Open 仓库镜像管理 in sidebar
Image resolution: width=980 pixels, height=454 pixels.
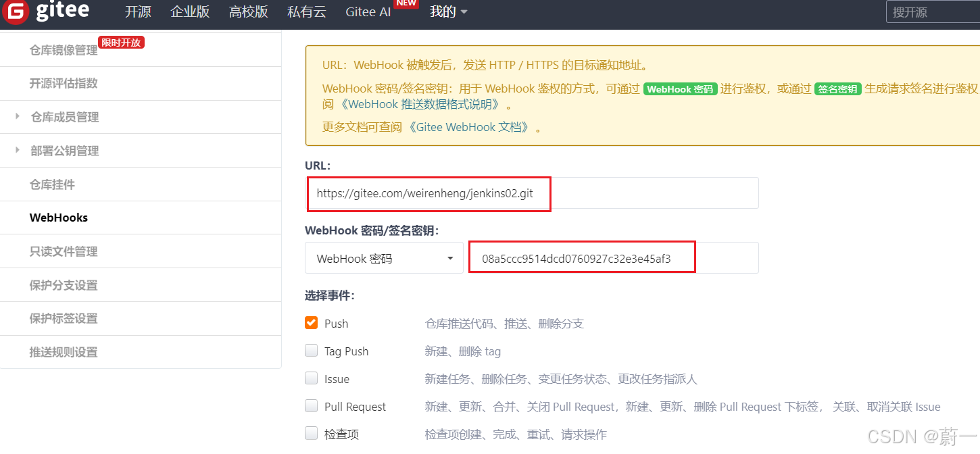(64, 50)
